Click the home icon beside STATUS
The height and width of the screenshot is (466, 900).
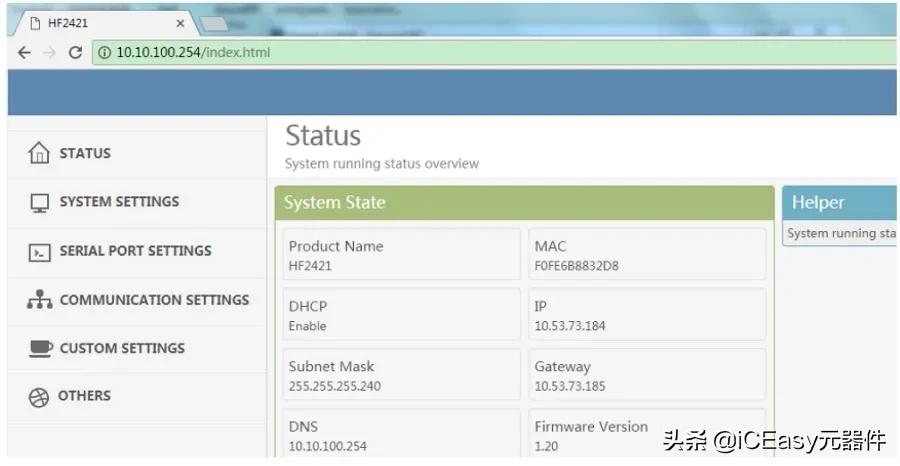39,153
